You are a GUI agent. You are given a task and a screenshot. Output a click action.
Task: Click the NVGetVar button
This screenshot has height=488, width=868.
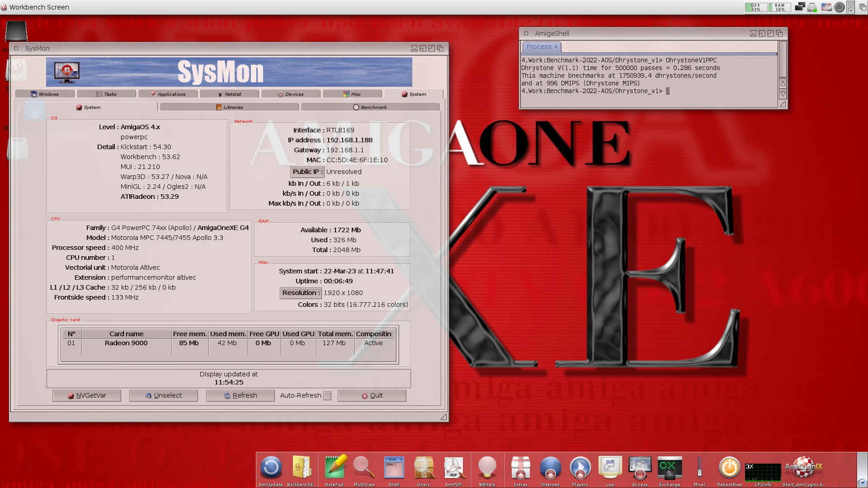[87, 396]
